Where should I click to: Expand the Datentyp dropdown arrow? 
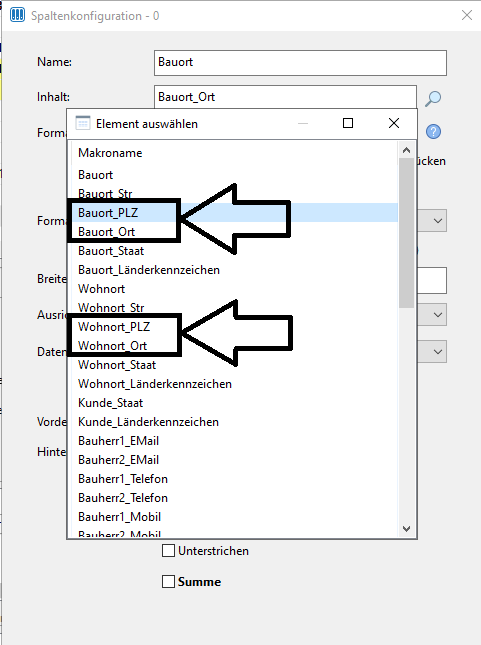coord(437,352)
